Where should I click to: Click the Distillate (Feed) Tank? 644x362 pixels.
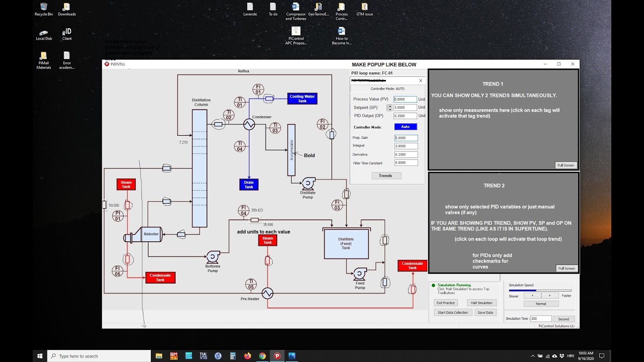[x=346, y=244]
